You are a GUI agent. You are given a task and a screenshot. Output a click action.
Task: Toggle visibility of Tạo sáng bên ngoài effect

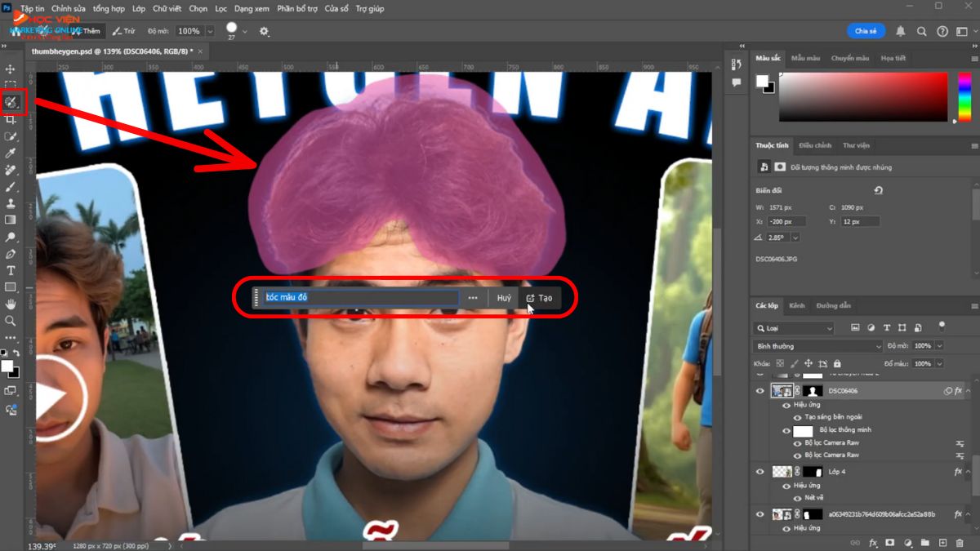pyautogui.click(x=798, y=417)
